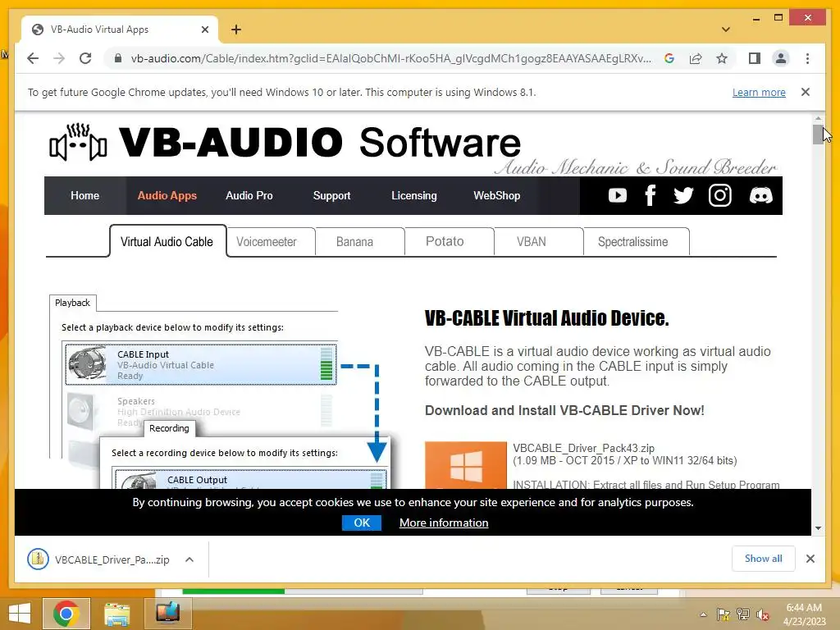Image resolution: width=840 pixels, height=630 pixels.
Task: Click the Action Center flag tray icon
Action: point(723,614)
